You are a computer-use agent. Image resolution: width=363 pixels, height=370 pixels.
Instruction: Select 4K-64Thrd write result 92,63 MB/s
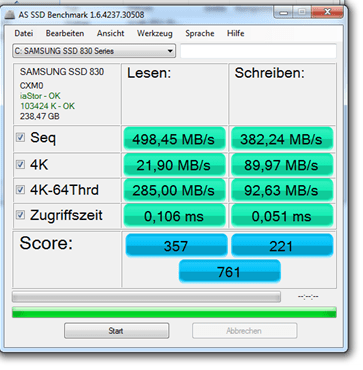point(282,190)
